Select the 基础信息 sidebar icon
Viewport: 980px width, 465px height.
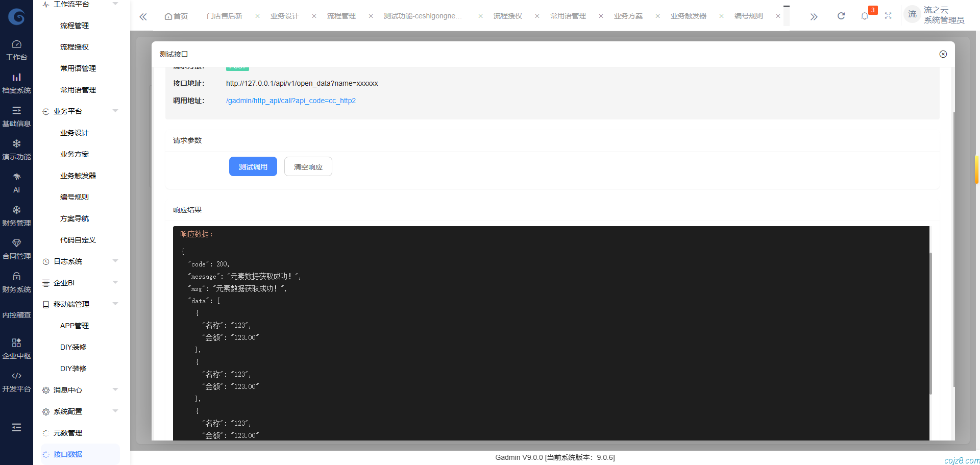tap(16, 115)
